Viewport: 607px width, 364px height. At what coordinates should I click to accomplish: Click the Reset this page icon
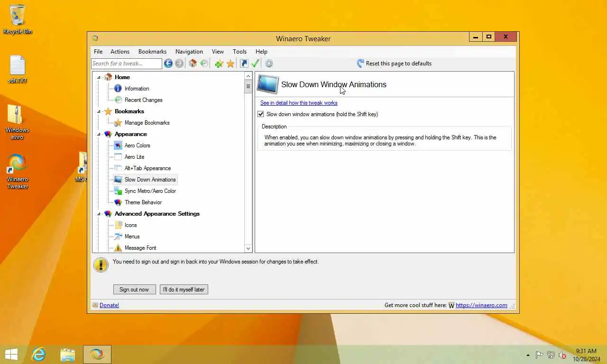coord(360,63)
